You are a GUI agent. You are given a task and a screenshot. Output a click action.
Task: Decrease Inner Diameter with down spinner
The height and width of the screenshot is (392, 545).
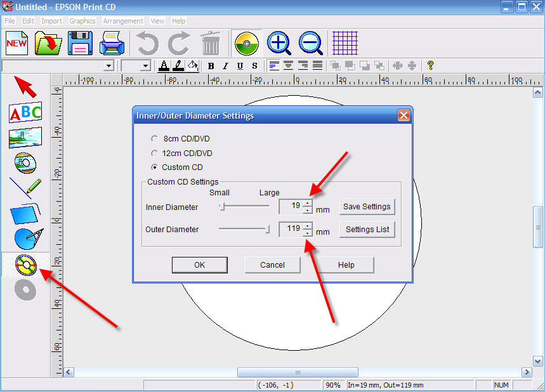pyautogui.click(x=308, y=210)
